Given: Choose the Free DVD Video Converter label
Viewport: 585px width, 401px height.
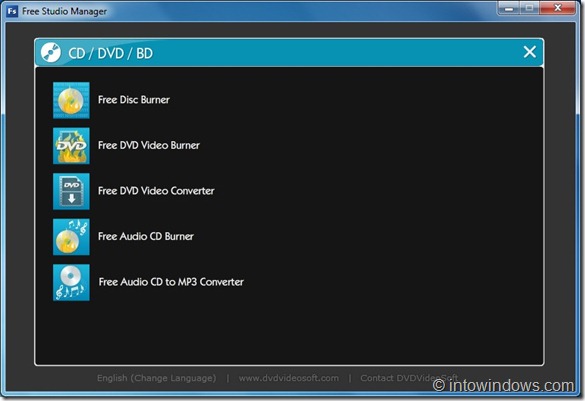Looking at the screenshot, I should click(x=156, y=191).
